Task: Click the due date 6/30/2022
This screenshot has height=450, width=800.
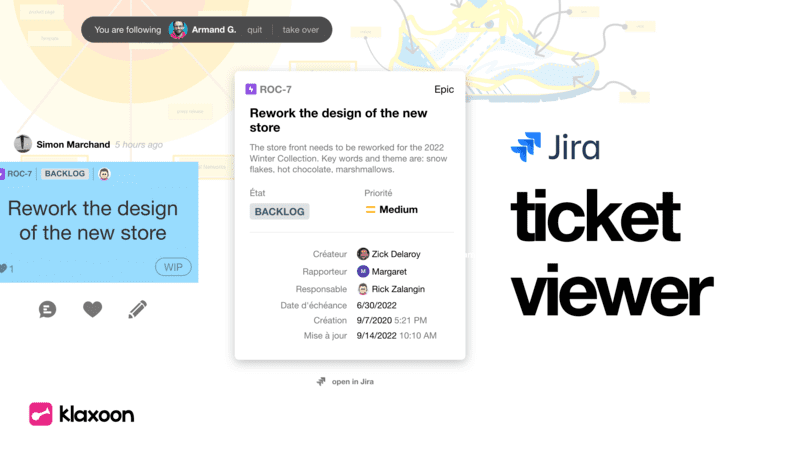Action: (377, 305)
